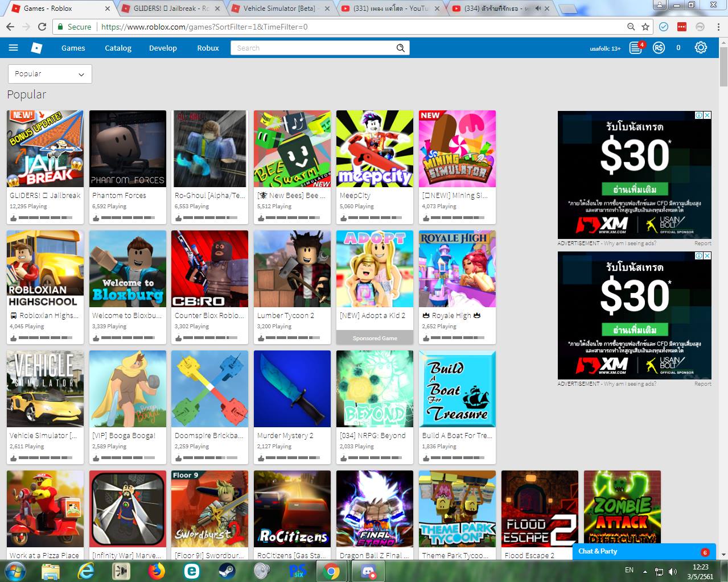Open the new tab button

tap(567, 9)
